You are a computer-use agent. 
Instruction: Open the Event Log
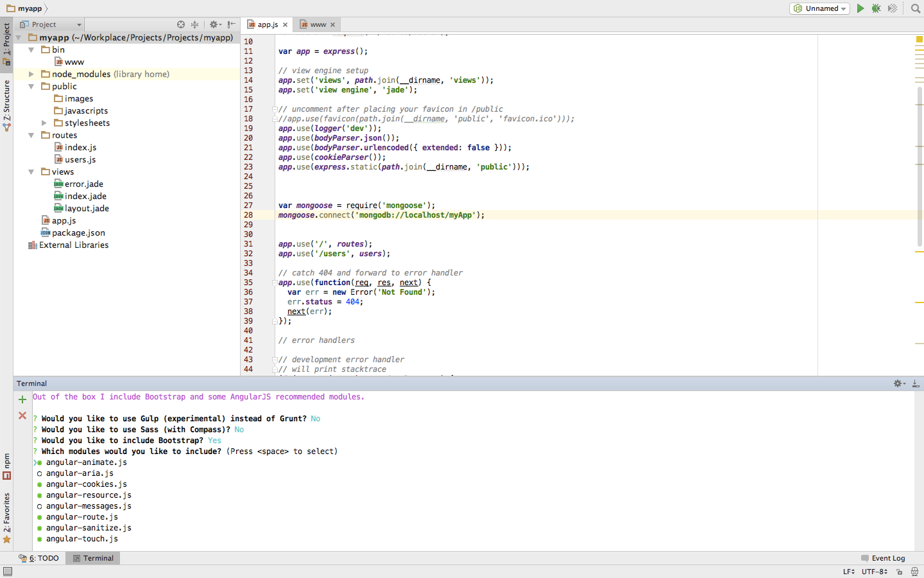click(x=887, y=558)
